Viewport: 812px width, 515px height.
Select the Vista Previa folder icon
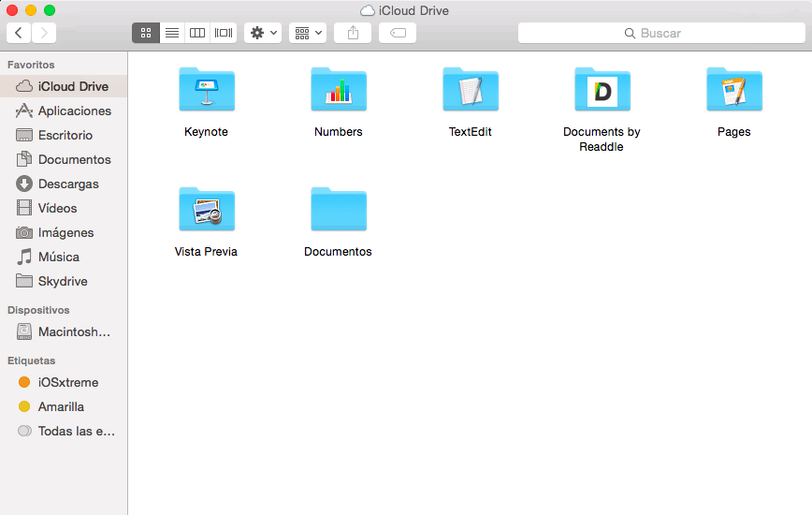(x=207, y=209)
